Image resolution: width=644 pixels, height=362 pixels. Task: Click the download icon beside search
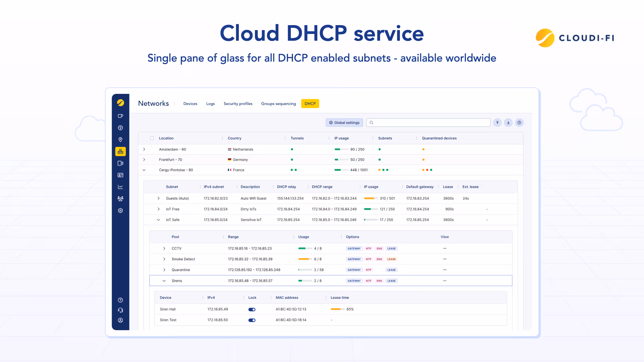pyautogui.click(x=508, y=123)
